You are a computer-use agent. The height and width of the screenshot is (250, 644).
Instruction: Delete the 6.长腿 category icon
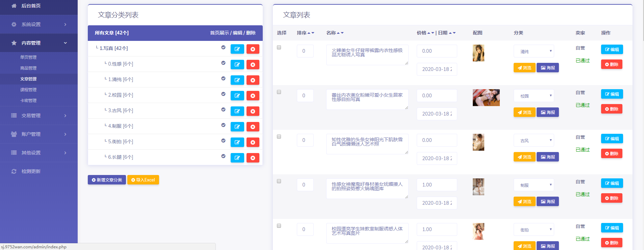tap(253, 158)
